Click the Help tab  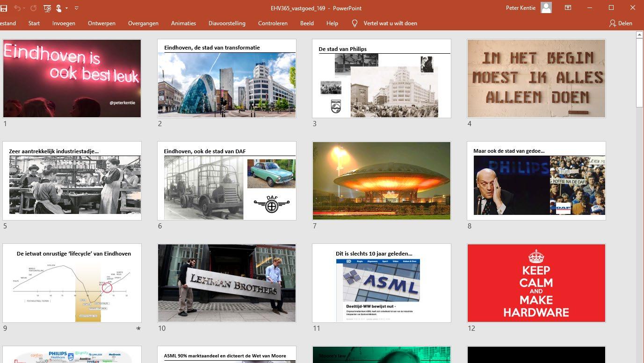332,23
